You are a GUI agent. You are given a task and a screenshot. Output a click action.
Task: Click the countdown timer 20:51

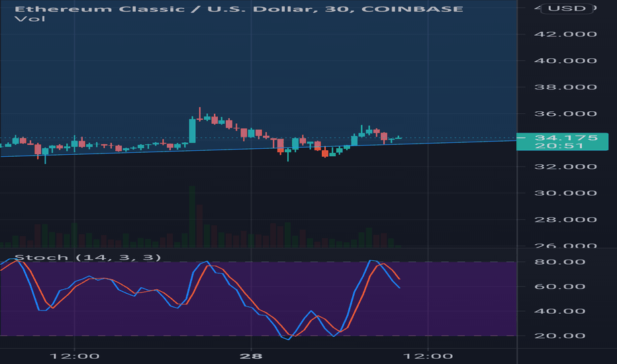559,146
